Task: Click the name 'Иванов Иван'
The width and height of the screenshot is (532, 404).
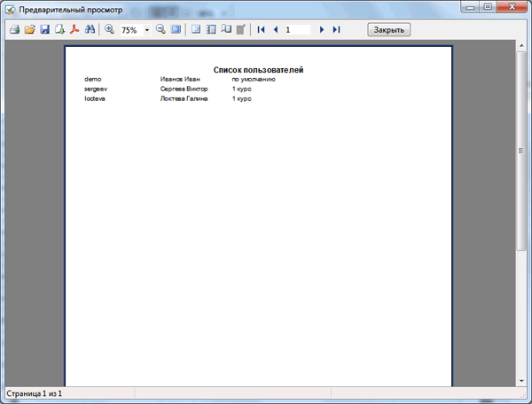Action: point(180,79)
